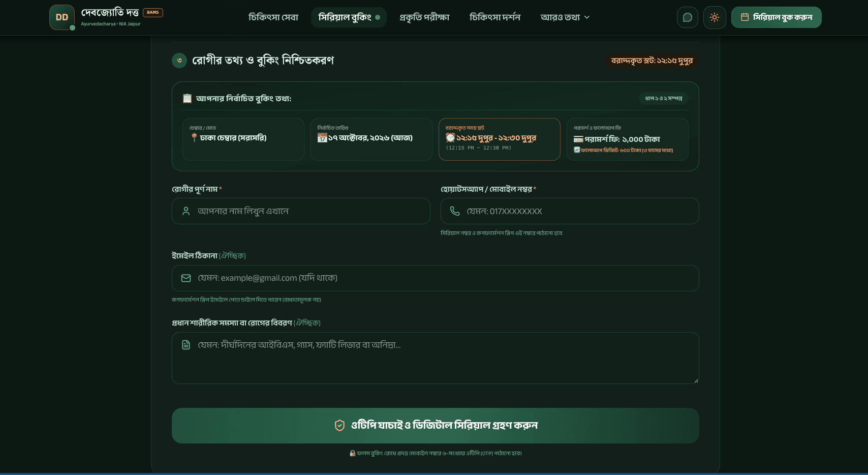This screenshot has width=868, height=475.
Task: Click person icon in patient name field
Action: (x=186, y=211)
